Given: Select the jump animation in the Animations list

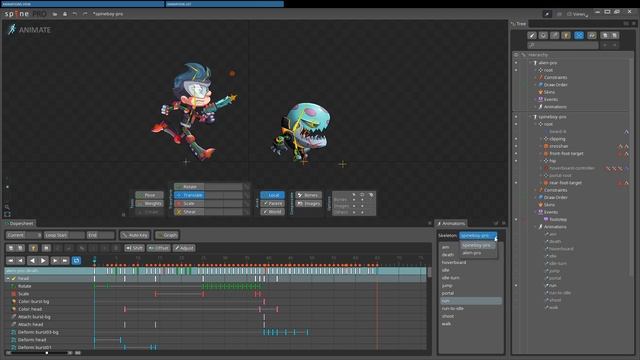Looking at the screenshot, I should [x=447, y=285].
